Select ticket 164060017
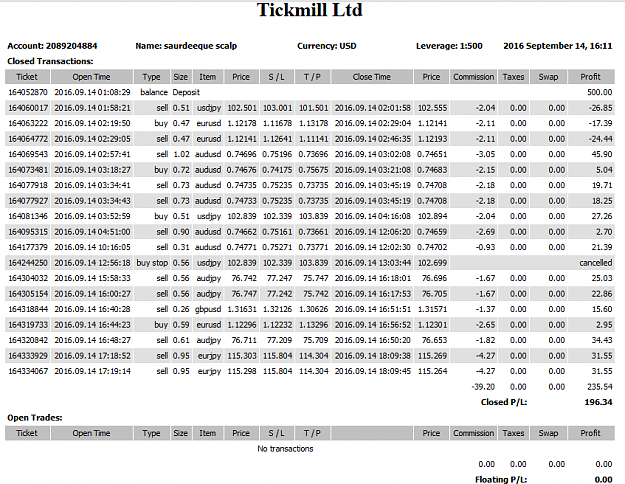The height and width of the screenshot is (484, 625). 28,108
